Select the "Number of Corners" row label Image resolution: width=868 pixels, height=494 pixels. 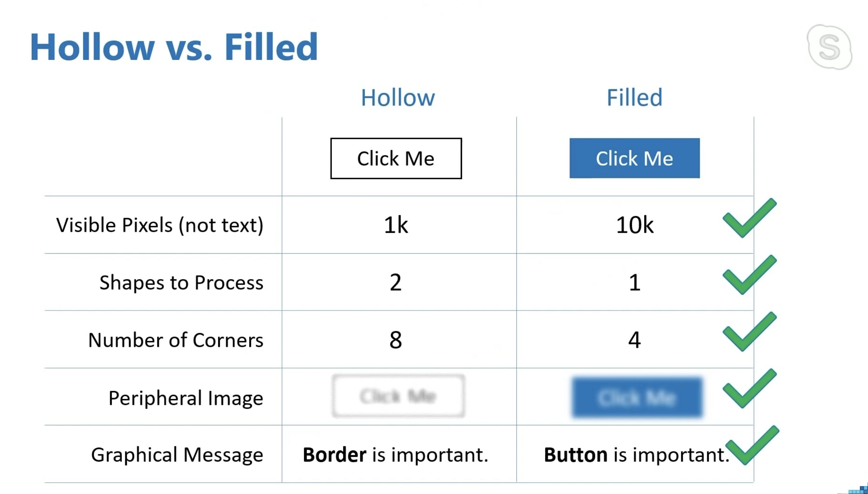[x=176, y=340]
